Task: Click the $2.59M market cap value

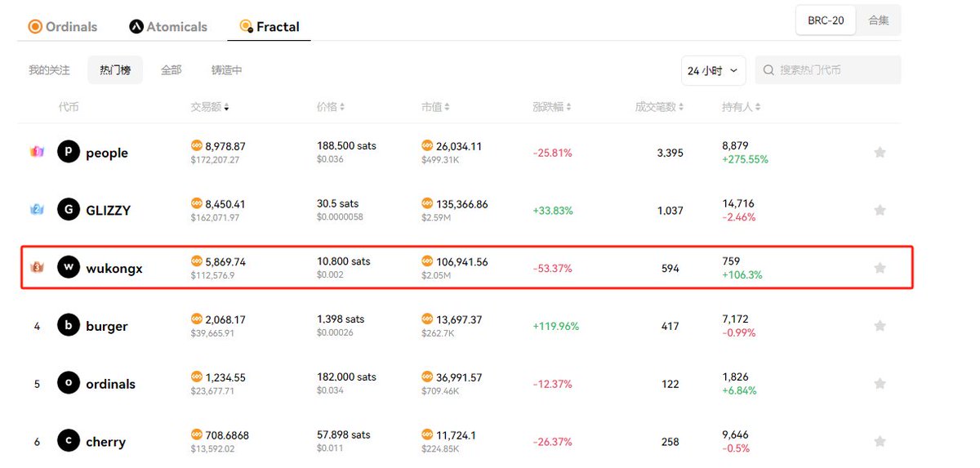Action: 435,217
